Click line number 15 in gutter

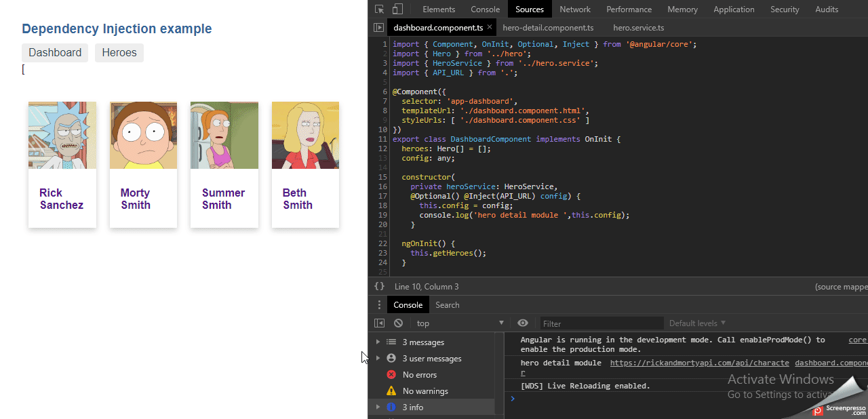click(383, 177)
